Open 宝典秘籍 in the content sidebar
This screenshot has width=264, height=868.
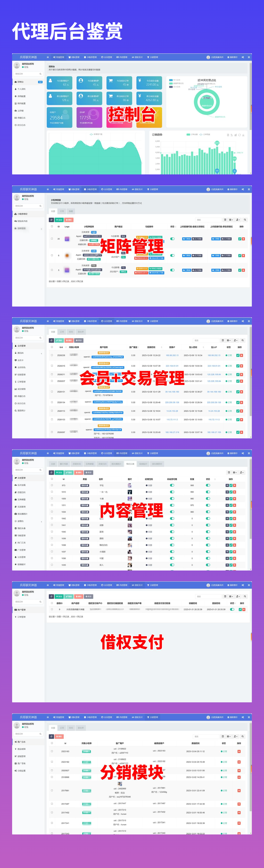point(21,499)
